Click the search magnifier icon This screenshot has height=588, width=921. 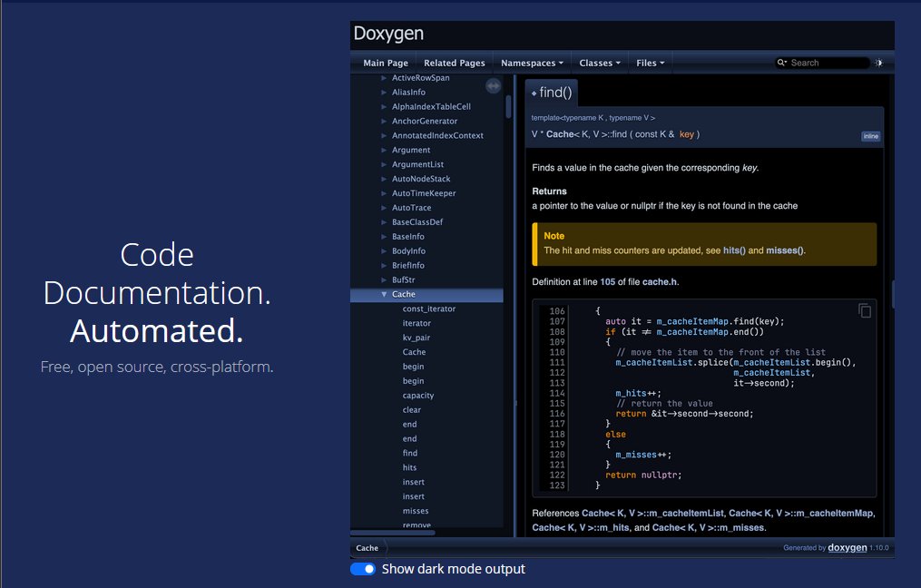pyautogui.click(x=782, y=63)
